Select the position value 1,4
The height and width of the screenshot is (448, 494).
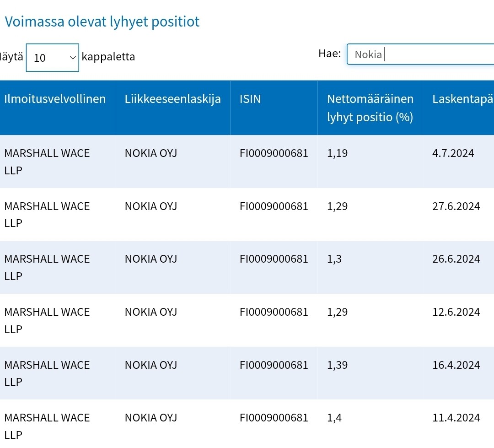coord(334,418)
